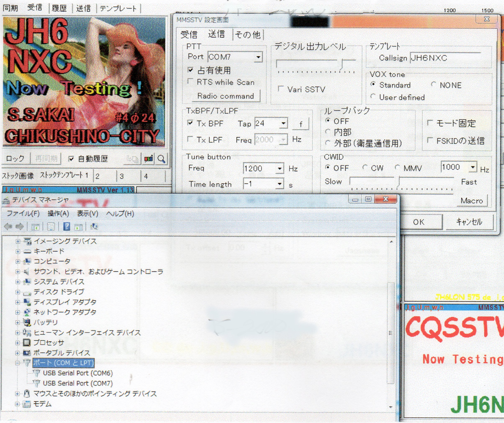Click the RGB color adjust icon
This screenshot has height=423, width=504.
coord(149,159)
